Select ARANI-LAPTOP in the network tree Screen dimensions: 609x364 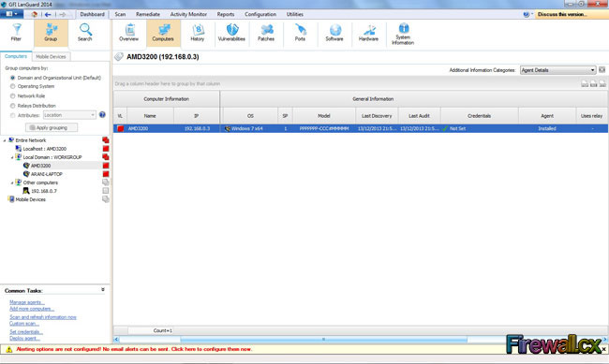[46, 174]
